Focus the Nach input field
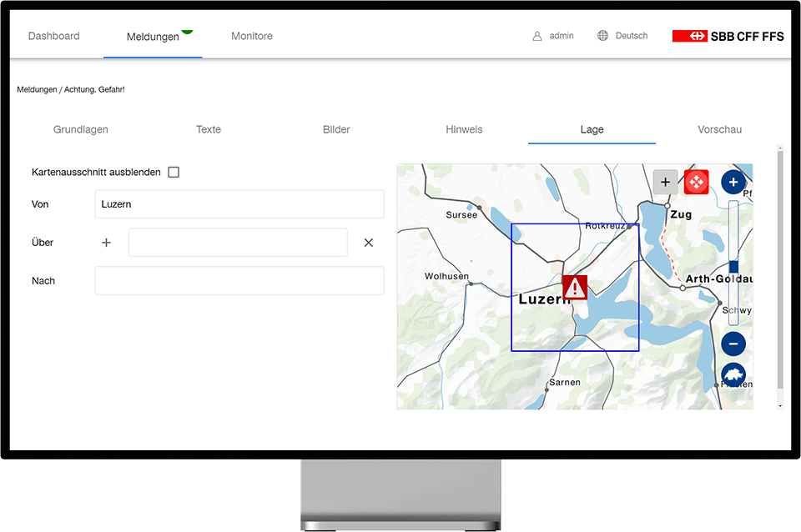The height and width of the screenshot is (532, 801). (x=239, y=281)
